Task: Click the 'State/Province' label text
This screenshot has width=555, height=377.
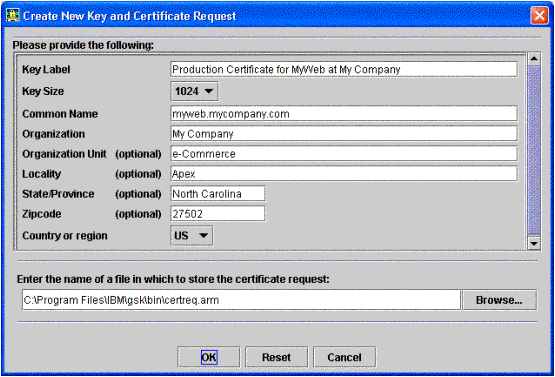Action: point(58,194)
